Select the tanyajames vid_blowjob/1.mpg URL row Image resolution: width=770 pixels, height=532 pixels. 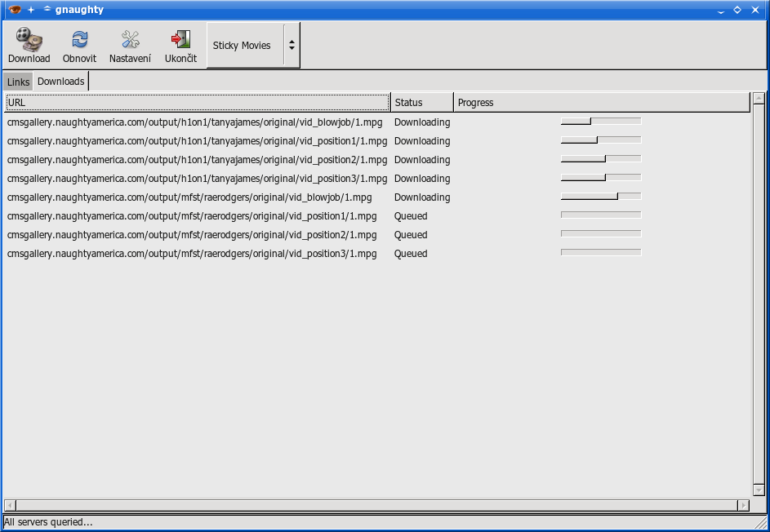coord(194,122)
